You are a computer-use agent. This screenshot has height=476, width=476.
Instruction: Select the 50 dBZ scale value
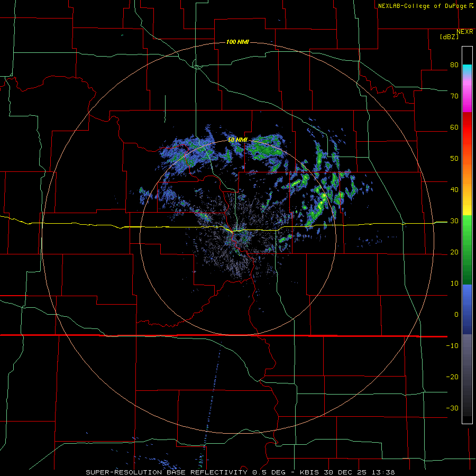pyautogui.click(x=454, y=159)
